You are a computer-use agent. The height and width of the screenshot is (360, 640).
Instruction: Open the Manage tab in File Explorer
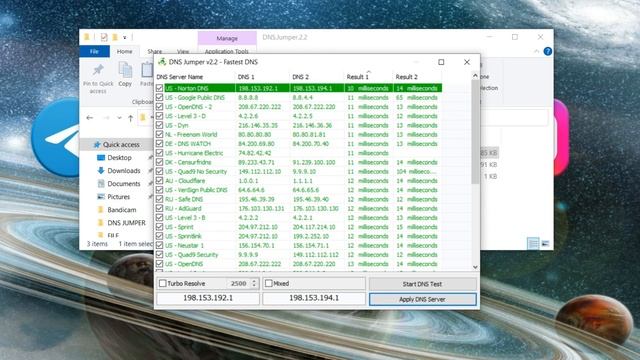tap(227, 38)
